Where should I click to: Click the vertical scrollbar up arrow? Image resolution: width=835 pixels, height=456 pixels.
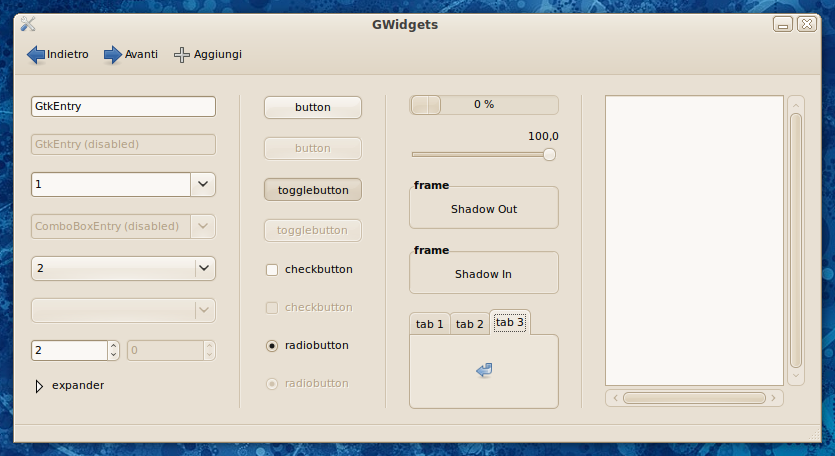[796, 105]
